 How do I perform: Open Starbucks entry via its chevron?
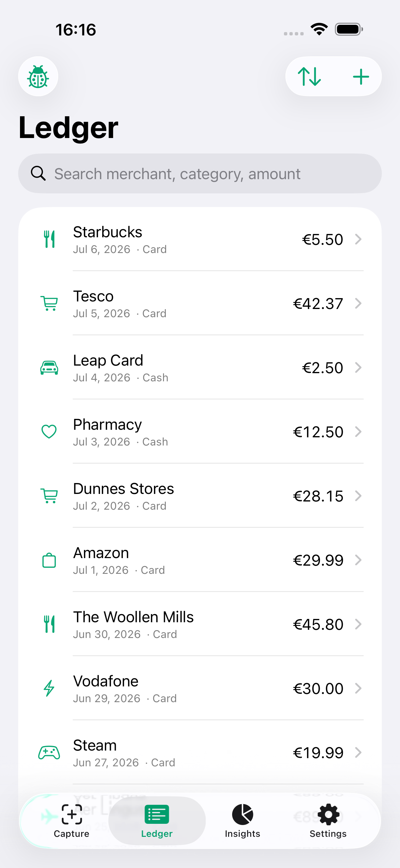click(358, 239)
